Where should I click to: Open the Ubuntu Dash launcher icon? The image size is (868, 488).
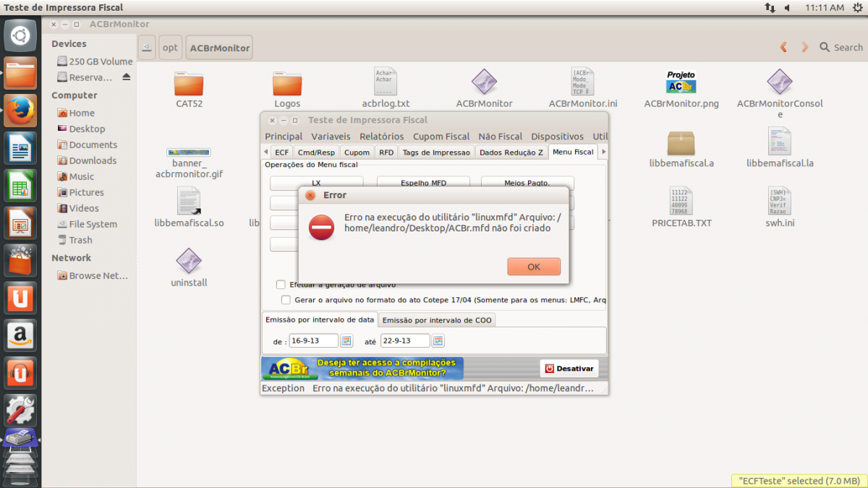(20, 35)
